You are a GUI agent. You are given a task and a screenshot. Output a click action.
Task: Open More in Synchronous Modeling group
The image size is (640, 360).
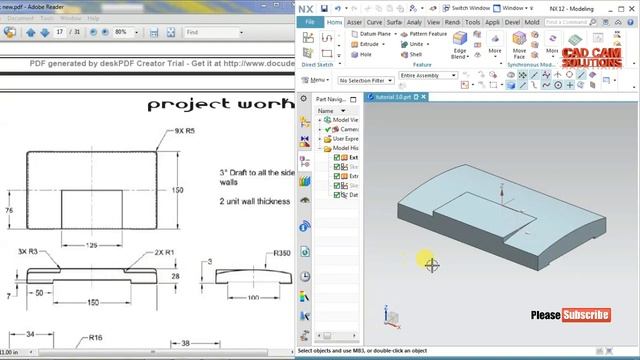pos(552,44)
